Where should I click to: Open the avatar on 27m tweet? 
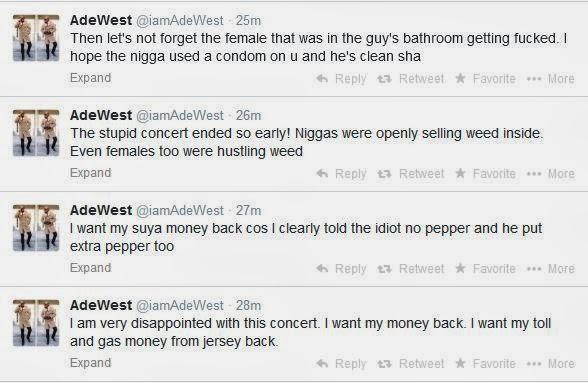coord(36,228)
